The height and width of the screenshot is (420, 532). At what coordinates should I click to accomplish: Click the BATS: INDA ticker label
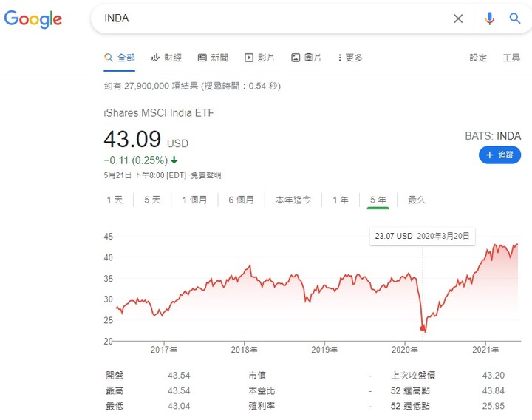pos(493,136)
